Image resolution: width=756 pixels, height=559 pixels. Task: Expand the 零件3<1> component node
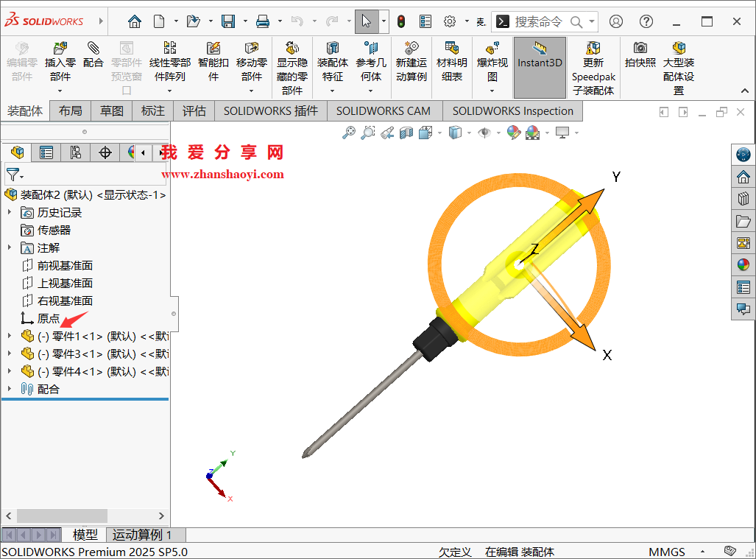pos(9,354)
